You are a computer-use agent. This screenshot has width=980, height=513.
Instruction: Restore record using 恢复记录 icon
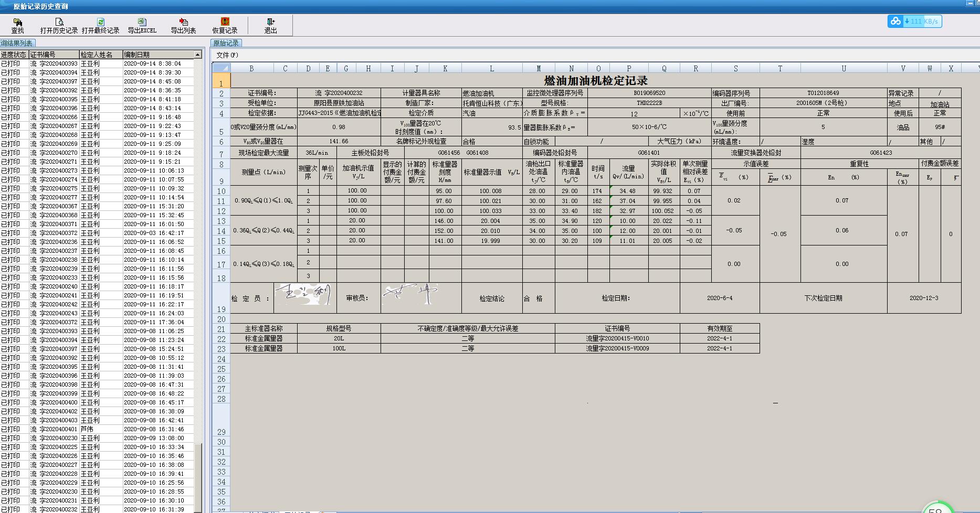click(225, 25)
